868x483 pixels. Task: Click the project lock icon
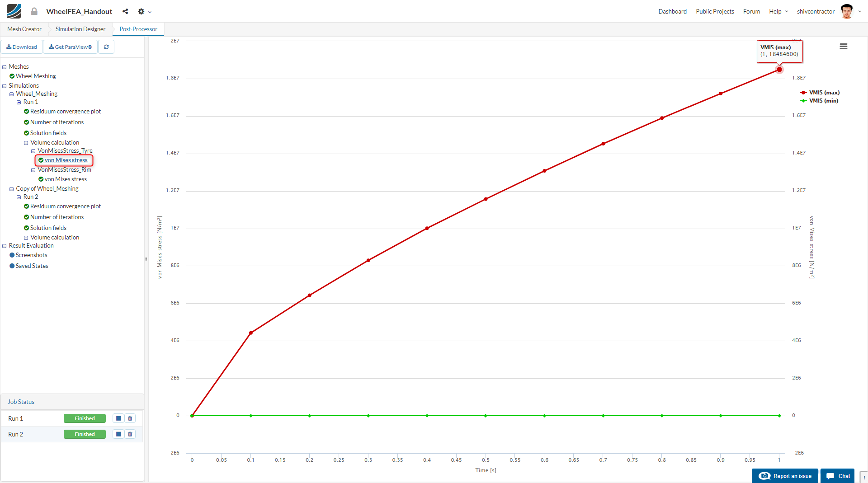34,11
